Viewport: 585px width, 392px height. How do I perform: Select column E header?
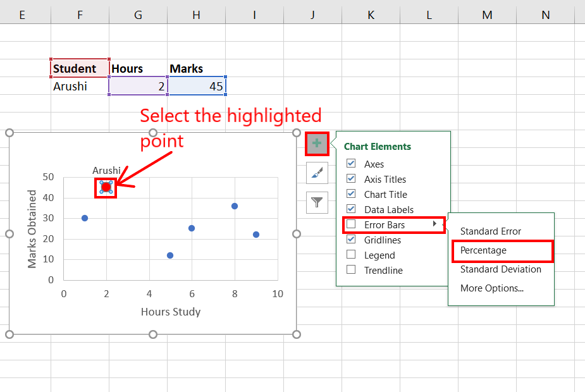[22, 15]
